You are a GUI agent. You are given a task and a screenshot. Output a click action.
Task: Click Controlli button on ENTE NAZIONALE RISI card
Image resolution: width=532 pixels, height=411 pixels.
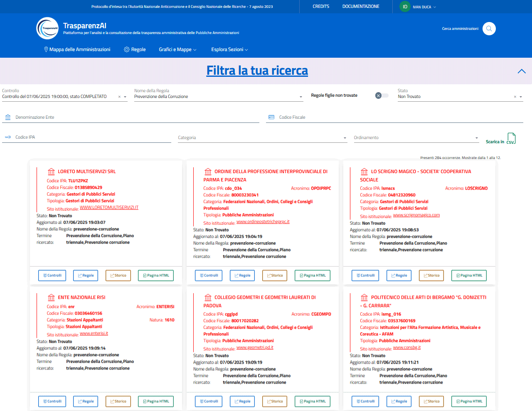click(x=52, y=401)
